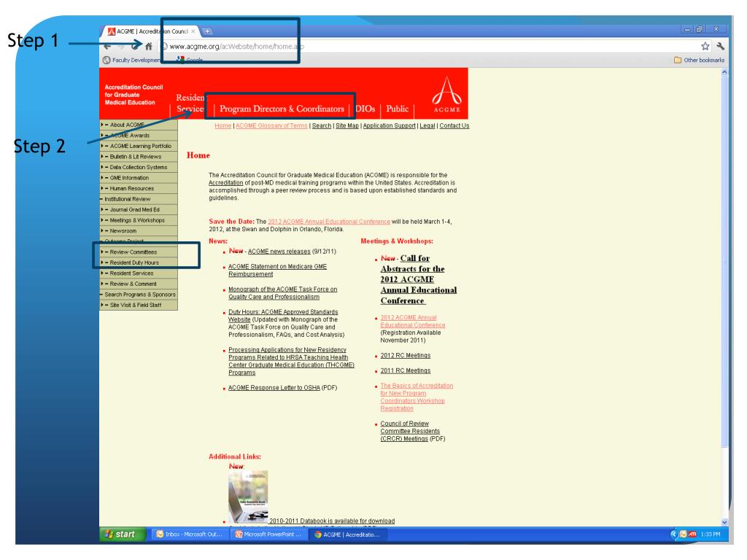Expand Data Collection Systems menu item
The image size is (747, 560).
click(139, 167)
